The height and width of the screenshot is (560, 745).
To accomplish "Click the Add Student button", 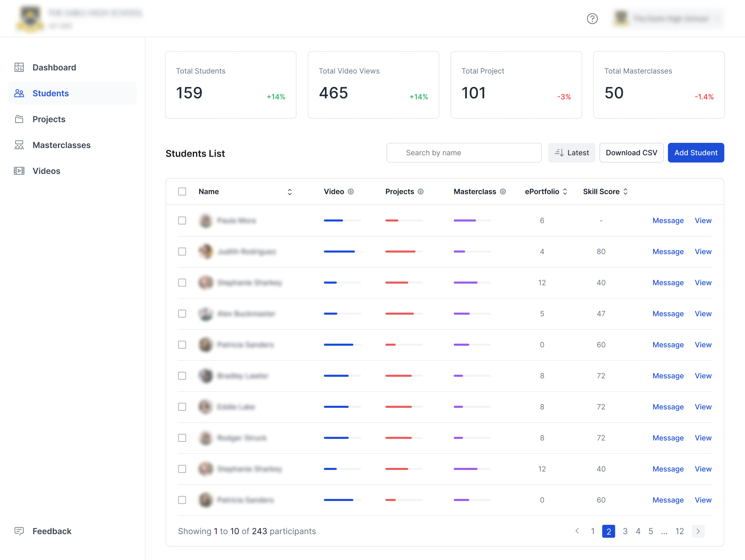I will pos(696,153).
